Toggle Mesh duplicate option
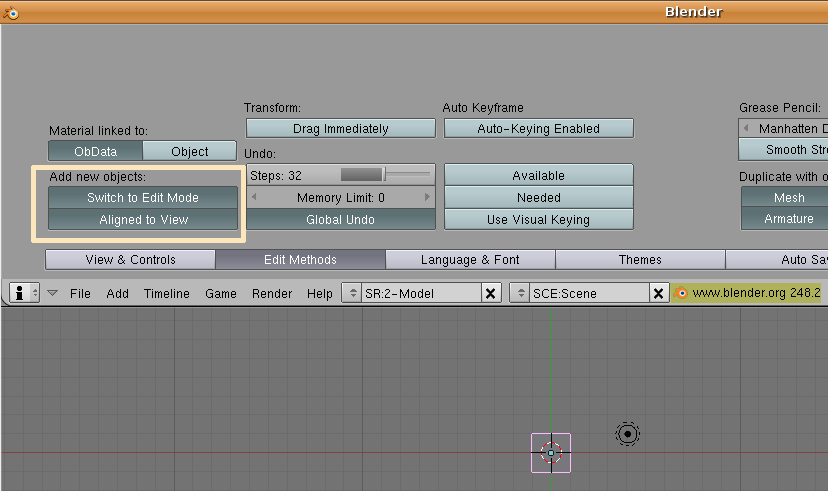The image size is (828, 491). (785, 197)
